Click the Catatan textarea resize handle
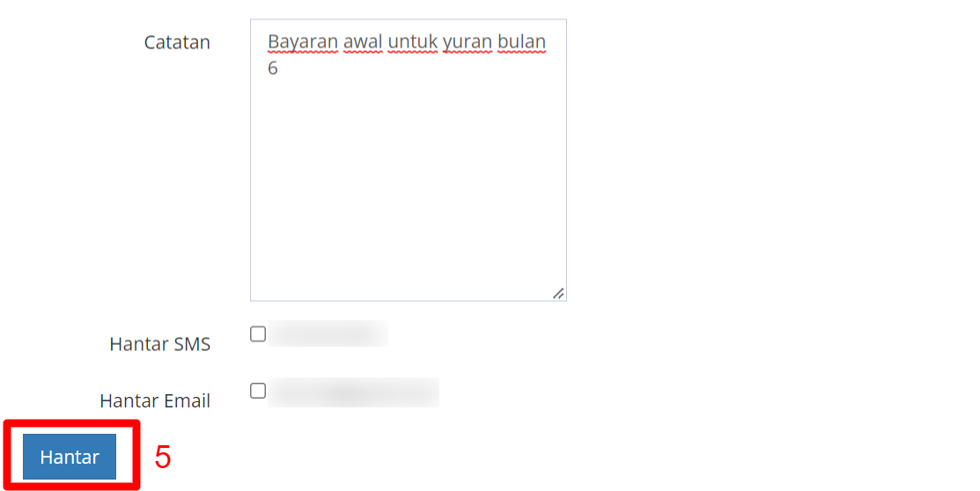 point(559,293)
